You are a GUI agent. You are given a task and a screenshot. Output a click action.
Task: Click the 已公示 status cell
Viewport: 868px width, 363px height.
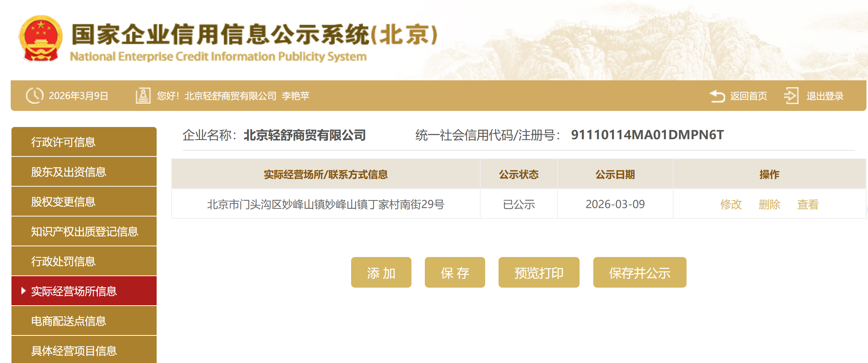pyautogui.click(x=519, y=204)
